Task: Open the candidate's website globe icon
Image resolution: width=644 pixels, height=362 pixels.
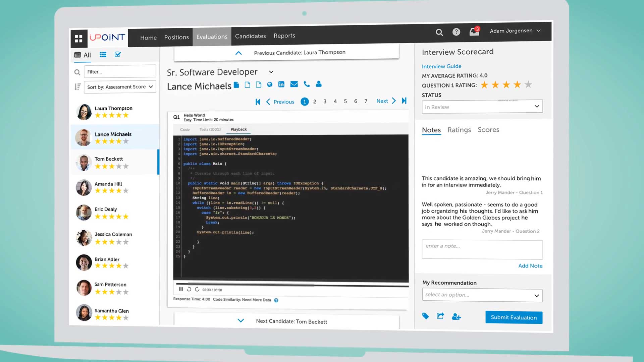Action: (270, 85)
